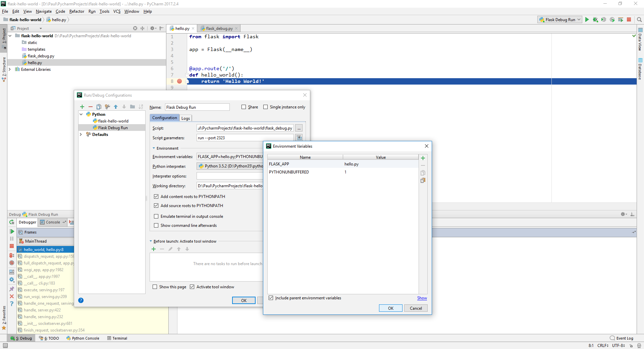Close debug tab with red X icon
The width and height of the screenshot is (644, 349).
point(12,296)
